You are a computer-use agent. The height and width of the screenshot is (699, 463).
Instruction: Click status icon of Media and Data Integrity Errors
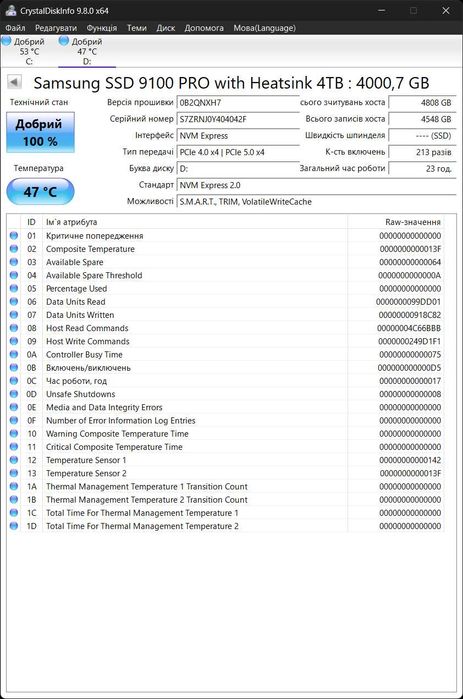14,407
